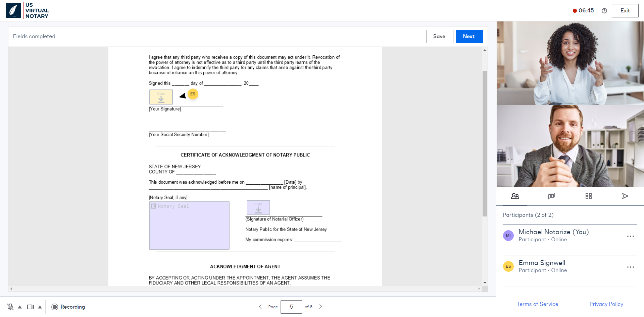644x317 pixels.
Task: Click the Notarial Officer signature field
Action: tap(258, 207)
